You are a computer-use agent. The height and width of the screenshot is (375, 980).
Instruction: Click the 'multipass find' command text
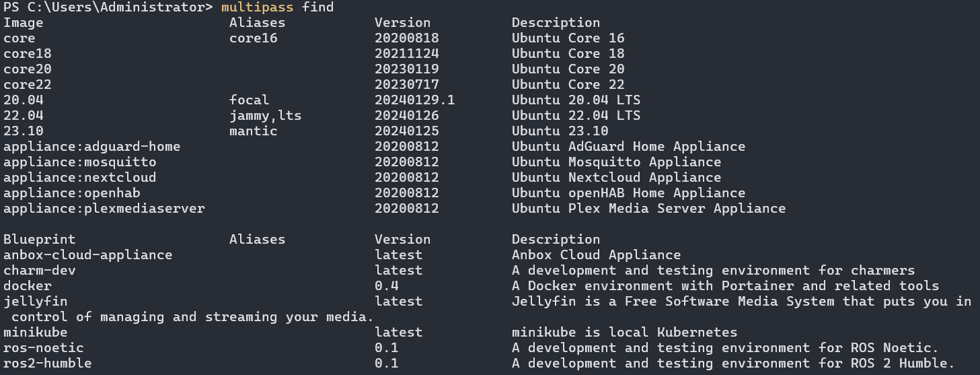277,7
